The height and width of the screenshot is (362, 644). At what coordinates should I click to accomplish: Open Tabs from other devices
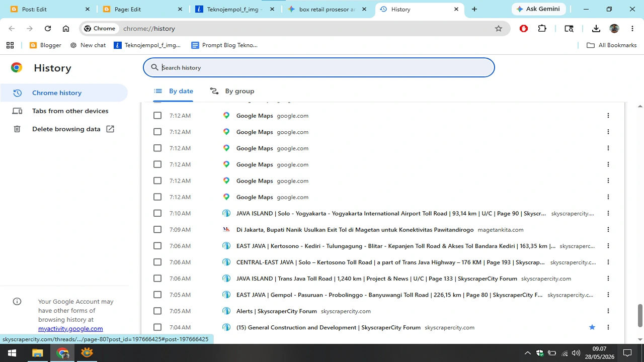click(x=63, y=111)
